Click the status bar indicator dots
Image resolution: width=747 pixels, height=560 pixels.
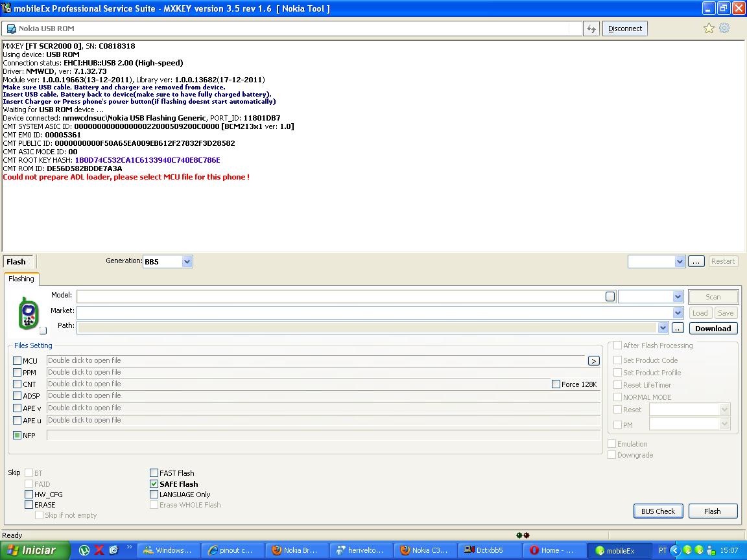pyautogui.click(x=523, y=535)
